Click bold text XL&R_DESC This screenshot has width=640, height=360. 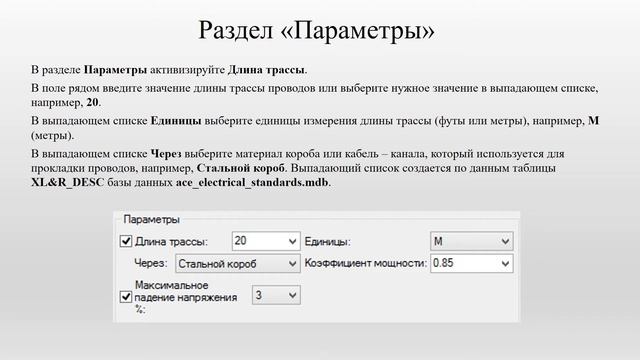pos(68,182)
